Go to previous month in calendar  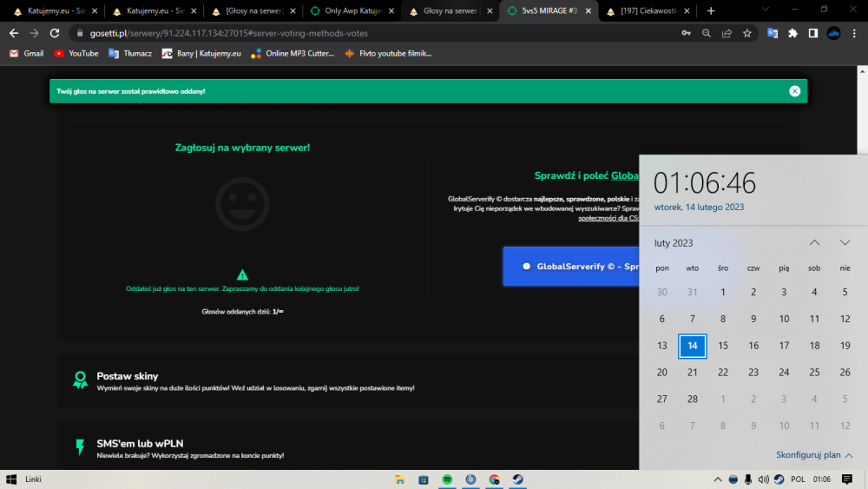tap(814, 242)
